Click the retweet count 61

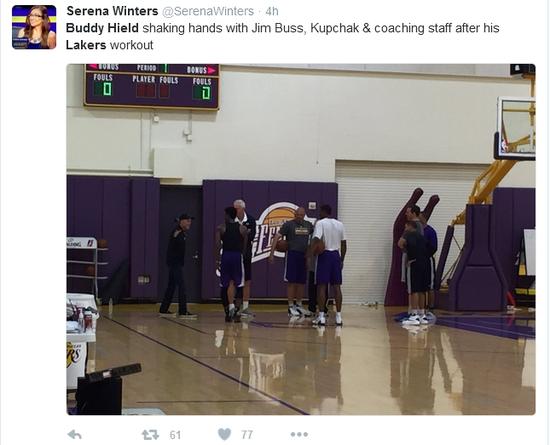pyautogui.click(x=175, y=435)
